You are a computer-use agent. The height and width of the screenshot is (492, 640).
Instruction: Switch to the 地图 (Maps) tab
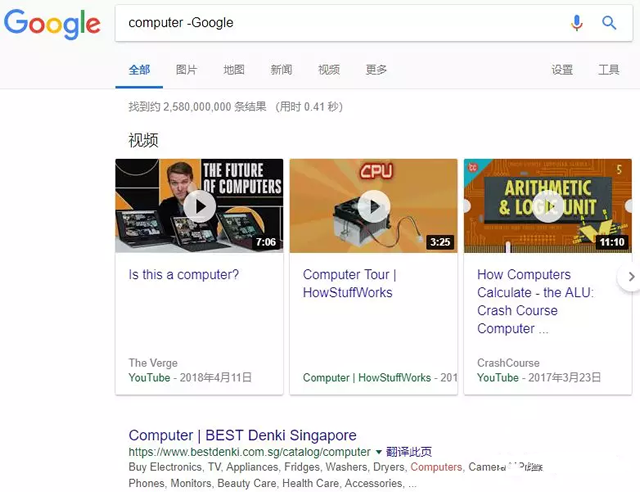coord(234,70)
